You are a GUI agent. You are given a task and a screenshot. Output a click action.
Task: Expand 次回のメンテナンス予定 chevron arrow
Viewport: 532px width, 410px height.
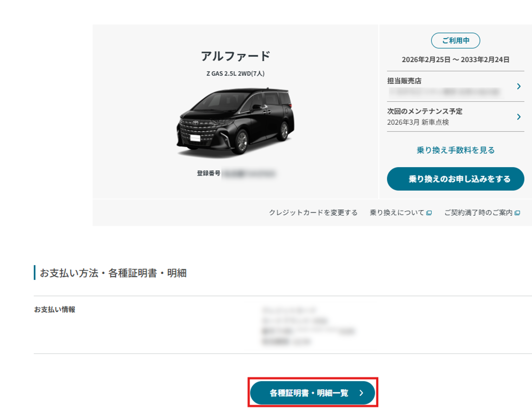[x=519, y=117]
